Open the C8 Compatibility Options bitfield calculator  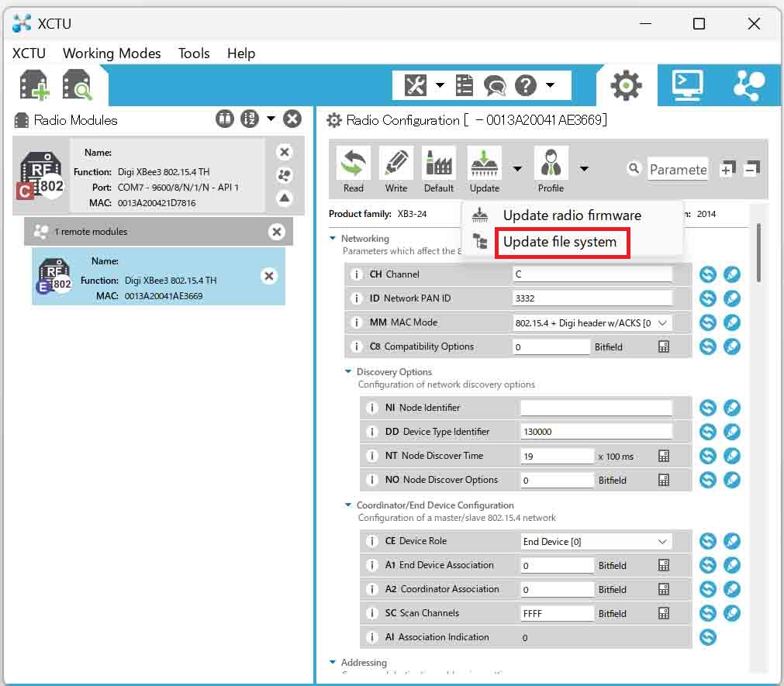(664, 346)
